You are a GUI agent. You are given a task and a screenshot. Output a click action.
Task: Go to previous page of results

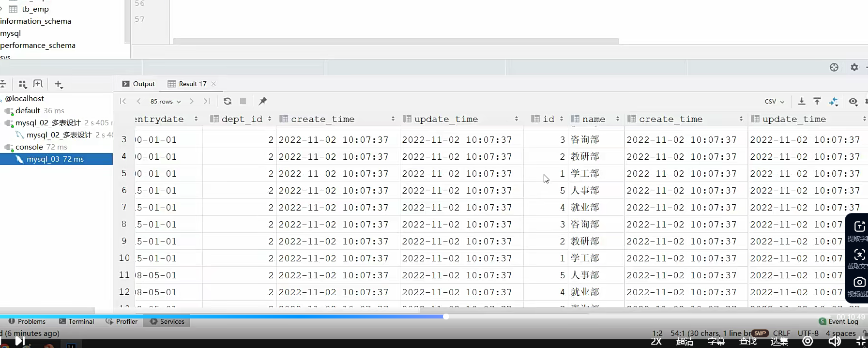point(138,101)
